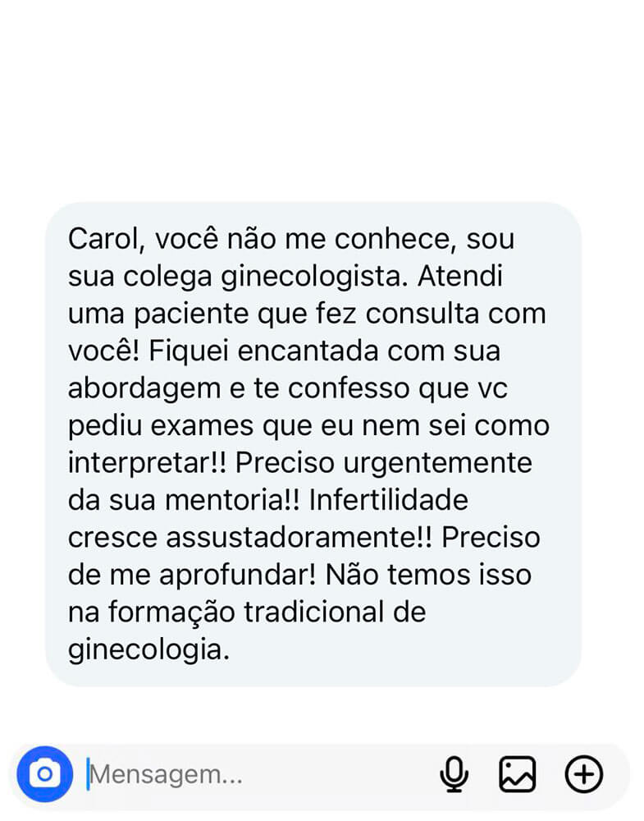Tap the camera icon inside blue circle
This screenshot has height=821, width=644.
44,773
